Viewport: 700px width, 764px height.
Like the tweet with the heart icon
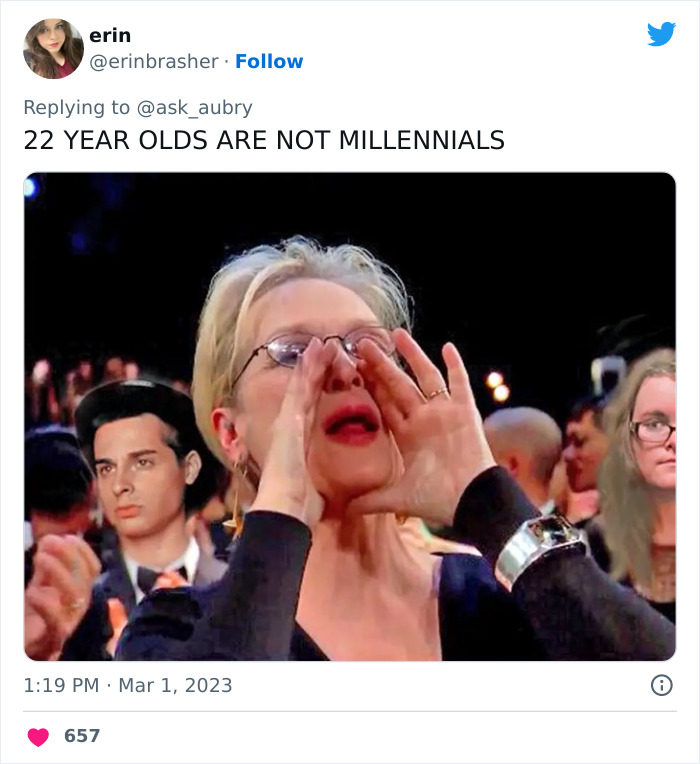[38, 737]
